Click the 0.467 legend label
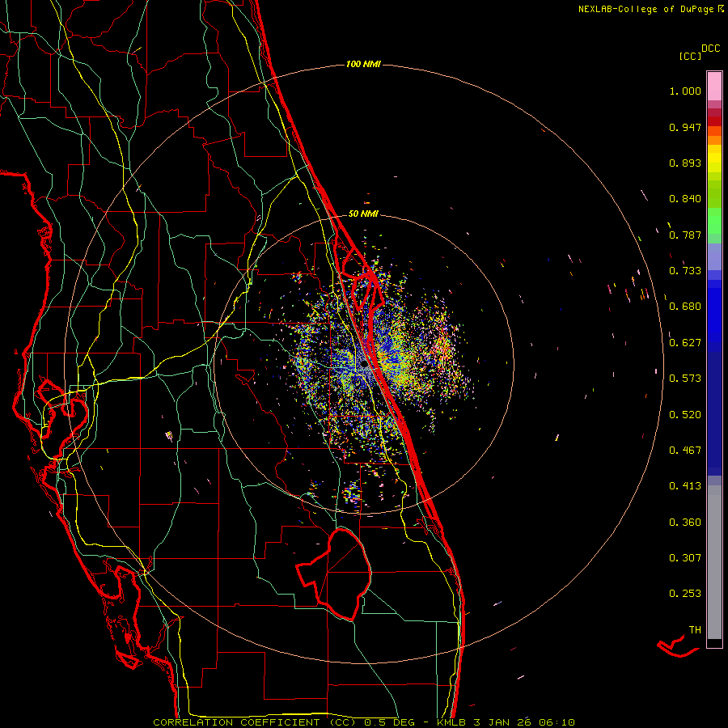728x728 pixels. [685, 451]
